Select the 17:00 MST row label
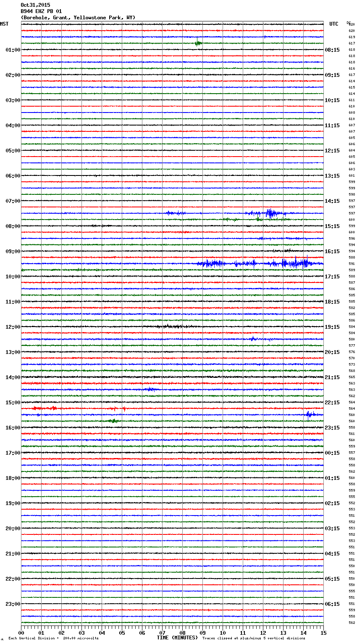Screen dimensions: 357x644 (13, 453)
